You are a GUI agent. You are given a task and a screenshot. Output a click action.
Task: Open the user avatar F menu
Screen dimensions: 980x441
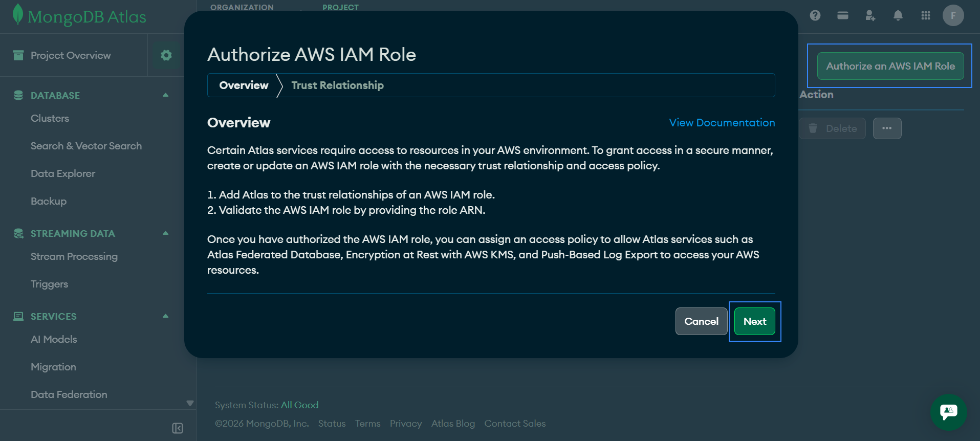[x=953, y=15]
